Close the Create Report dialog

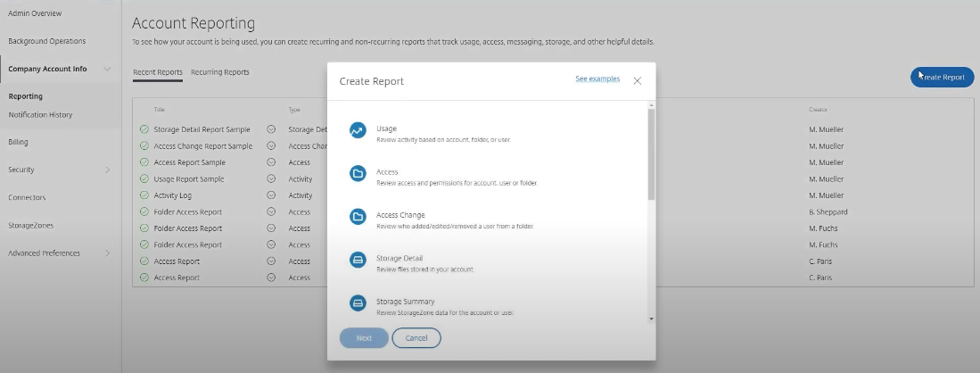(638, 80)
